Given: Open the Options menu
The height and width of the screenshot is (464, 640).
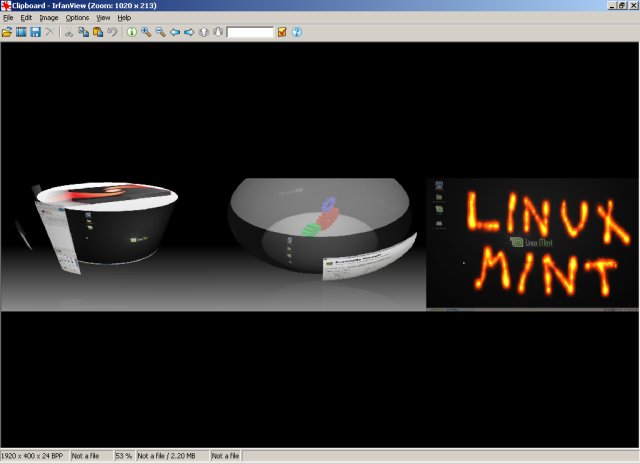Looking at the screenshot, I should [77, 18].
